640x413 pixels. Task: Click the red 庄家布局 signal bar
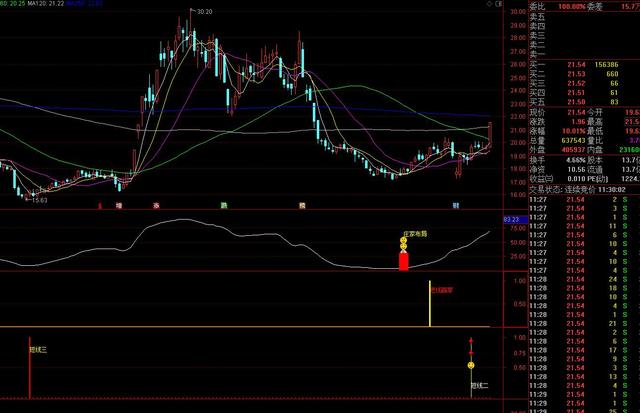[403, 261]
